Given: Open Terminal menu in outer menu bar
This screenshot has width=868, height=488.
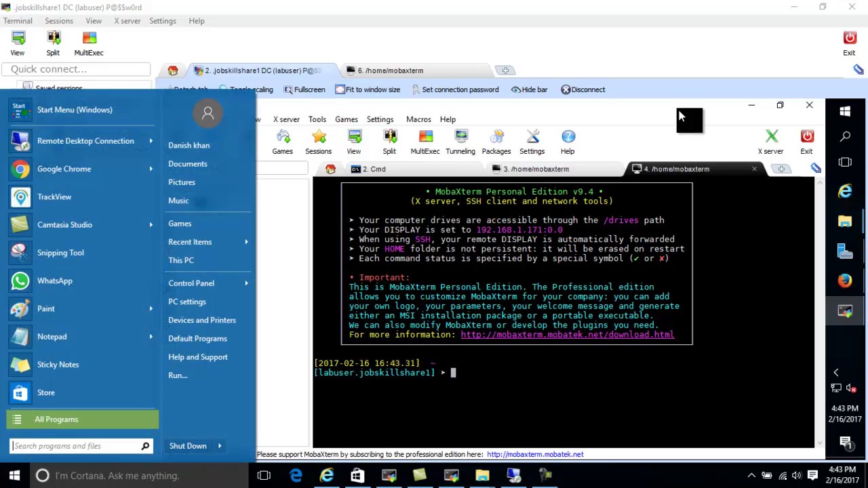Looking at the screenshot, I should pyautogui.click(x=18, y=21).
